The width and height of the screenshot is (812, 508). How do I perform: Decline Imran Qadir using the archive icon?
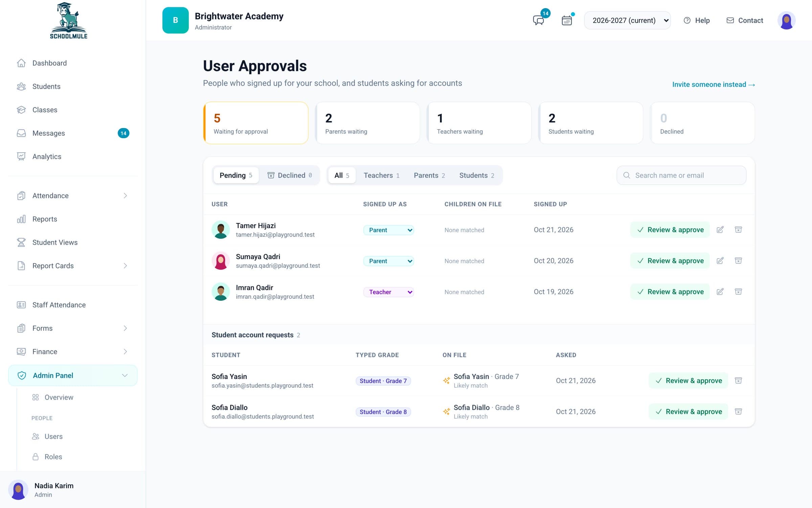[x=738, y=292]
